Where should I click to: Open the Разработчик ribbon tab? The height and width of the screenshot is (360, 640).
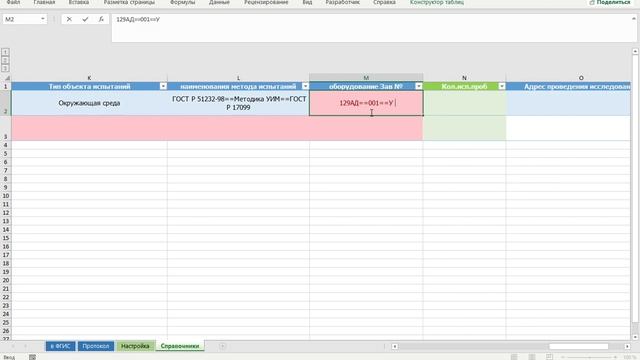point(342,2)
